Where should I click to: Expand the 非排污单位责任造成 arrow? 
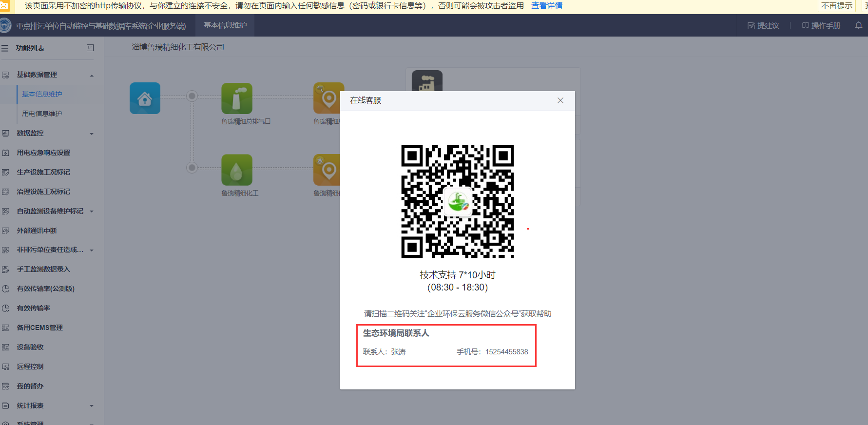click(92, 251)
